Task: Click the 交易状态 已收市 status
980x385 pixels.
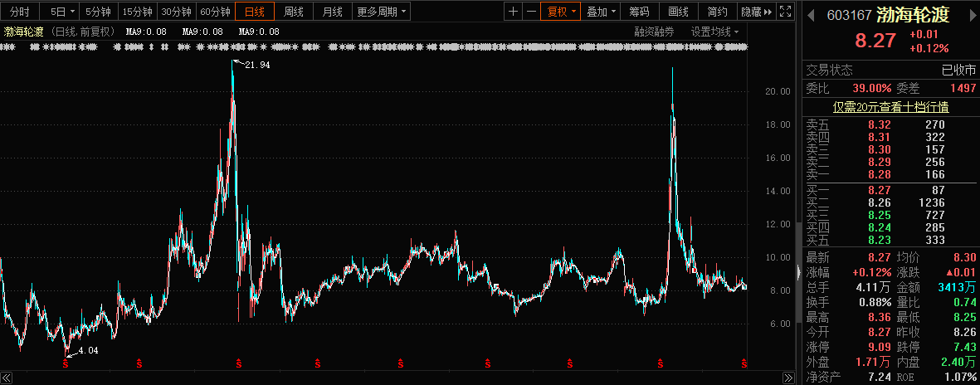Action: click(958, 70)
